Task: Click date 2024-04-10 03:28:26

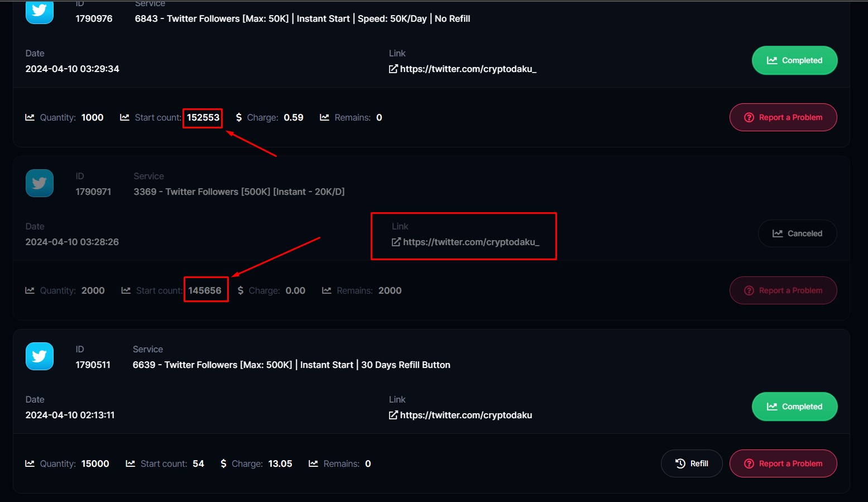Action: coord(72,242)
